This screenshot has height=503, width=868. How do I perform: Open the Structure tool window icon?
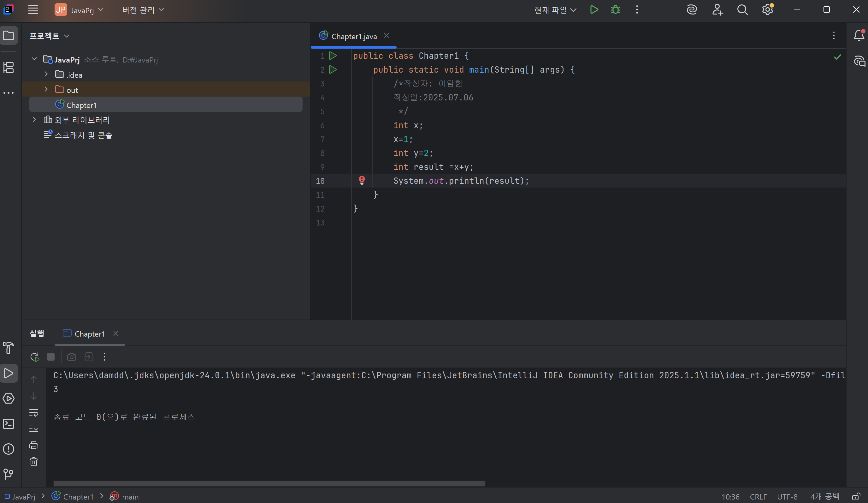coord(9,68)
